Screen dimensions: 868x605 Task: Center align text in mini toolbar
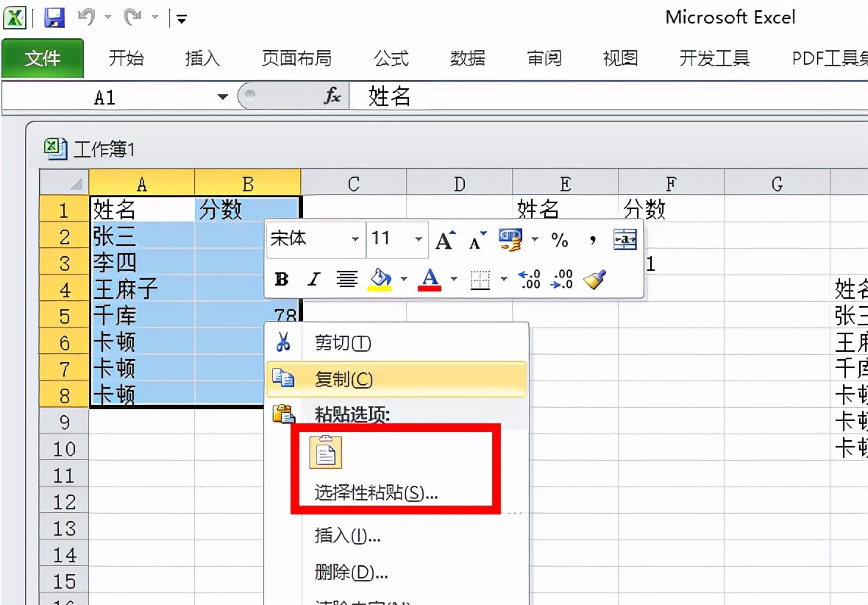pos(347,279)
